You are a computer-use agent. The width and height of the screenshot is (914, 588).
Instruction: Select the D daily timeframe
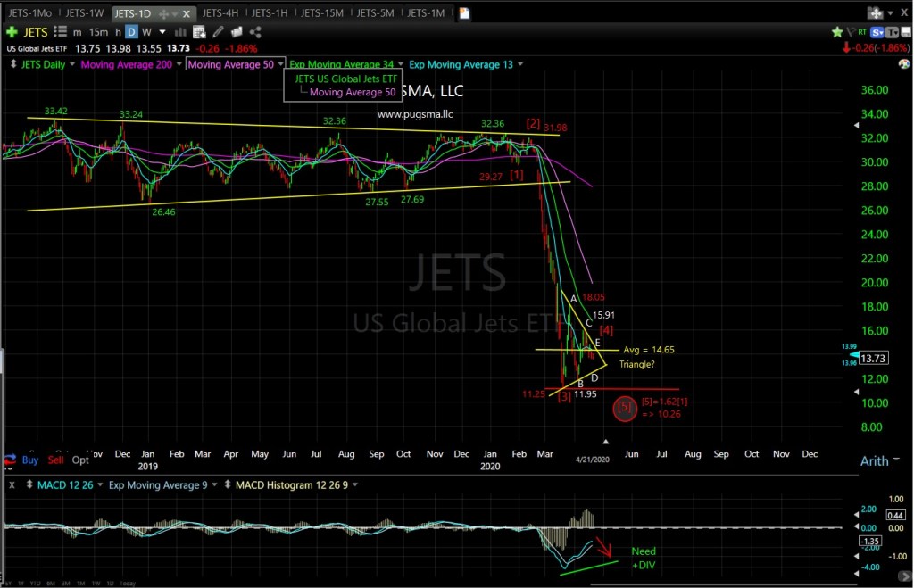(132, 32)
